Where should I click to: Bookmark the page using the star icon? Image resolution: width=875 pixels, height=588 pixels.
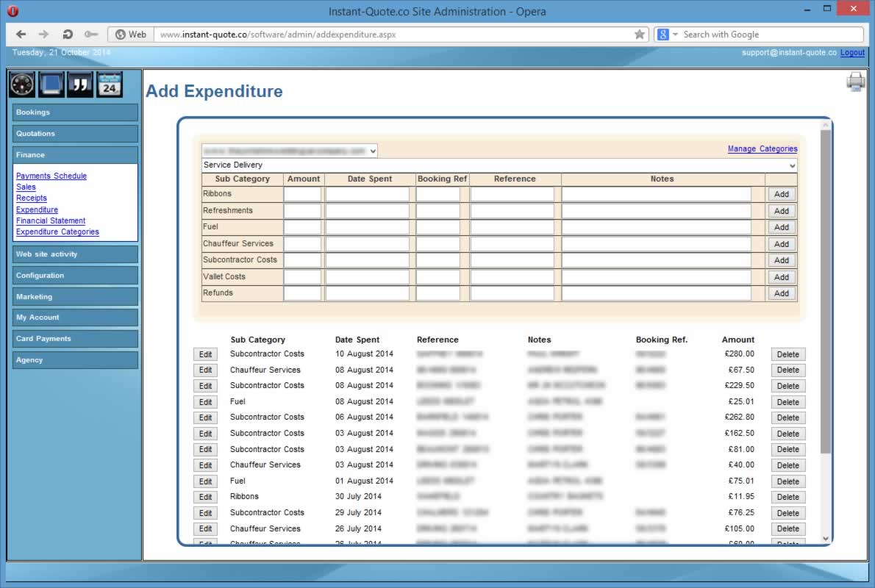click(x=639, y=35)
